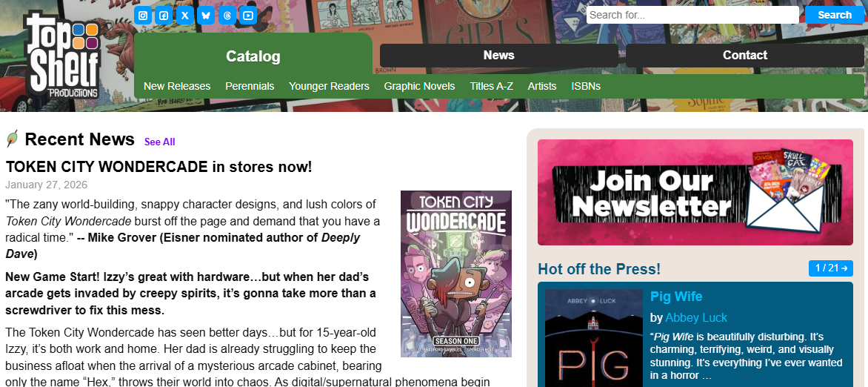868x387 pixels.
Task: Switch to the Catalog tab
Action: coord(253,56)
